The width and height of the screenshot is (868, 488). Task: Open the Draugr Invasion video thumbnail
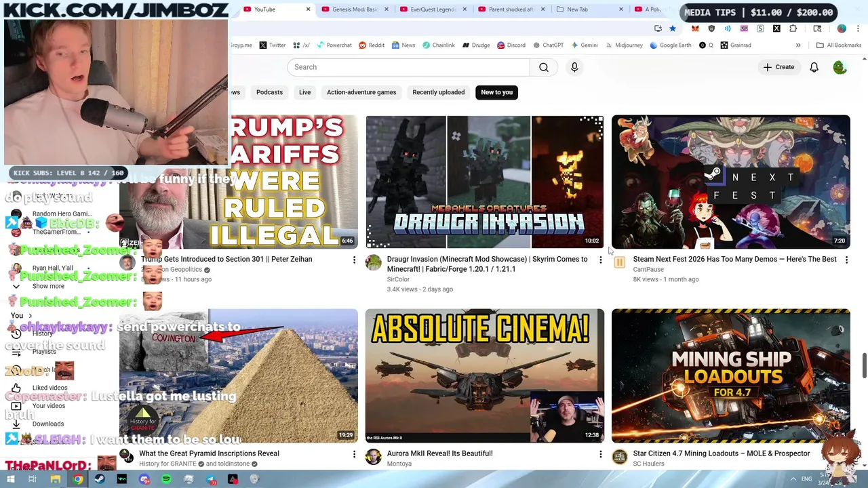(x=484, y=182)
